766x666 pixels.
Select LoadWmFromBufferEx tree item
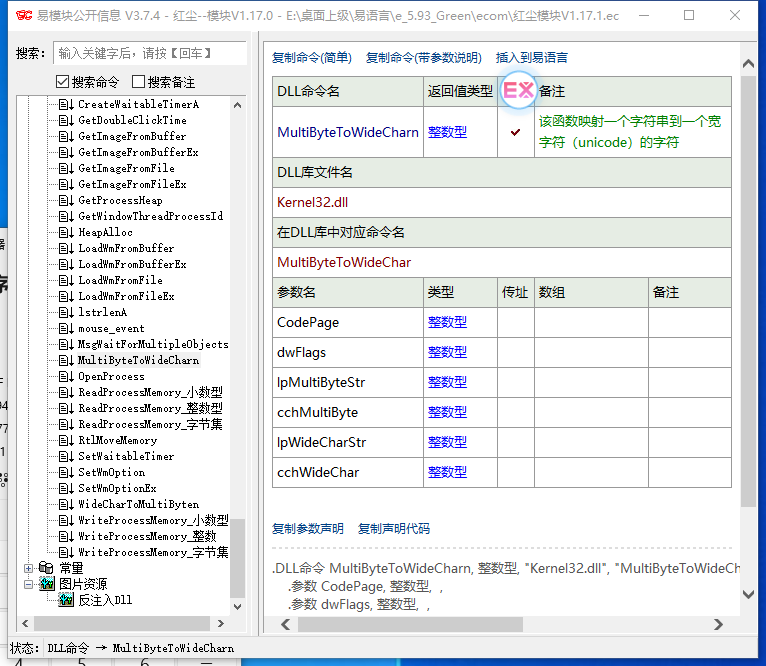point(132,264)
